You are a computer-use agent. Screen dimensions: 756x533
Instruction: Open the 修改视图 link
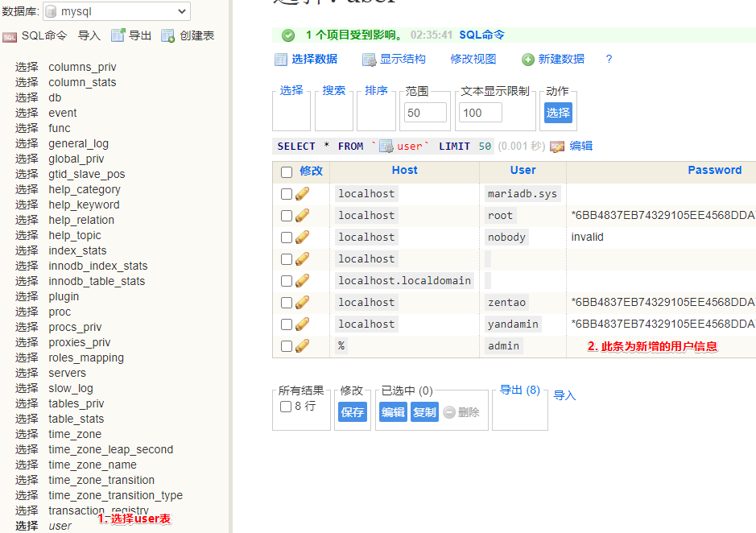coord(473,59)
